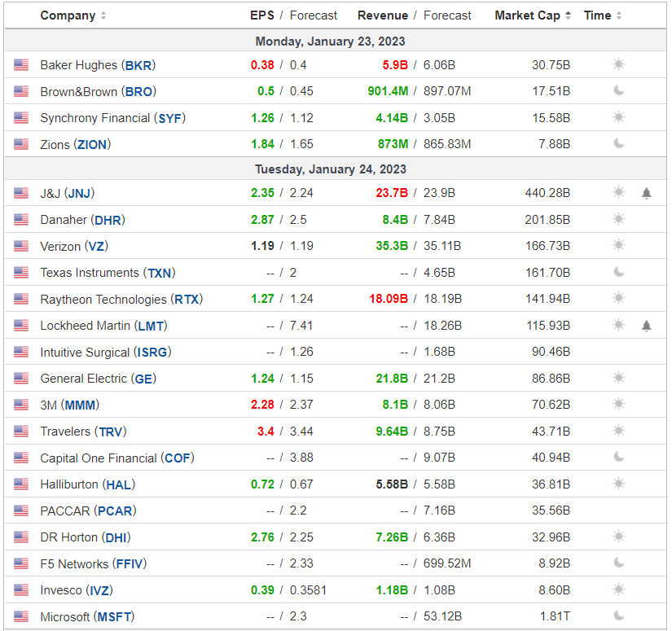Open the BKR ticker link
This screenshot has width=672, height=631.
(x=138, y=65)
